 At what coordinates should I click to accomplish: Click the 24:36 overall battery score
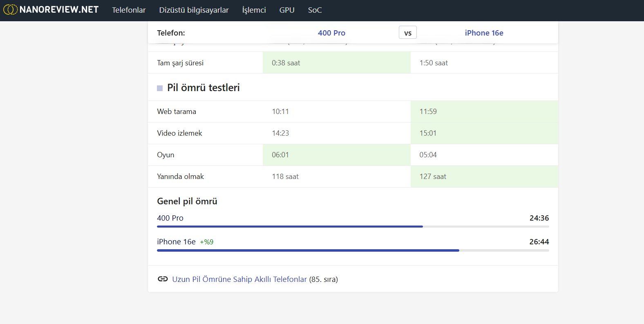[539, 218]
